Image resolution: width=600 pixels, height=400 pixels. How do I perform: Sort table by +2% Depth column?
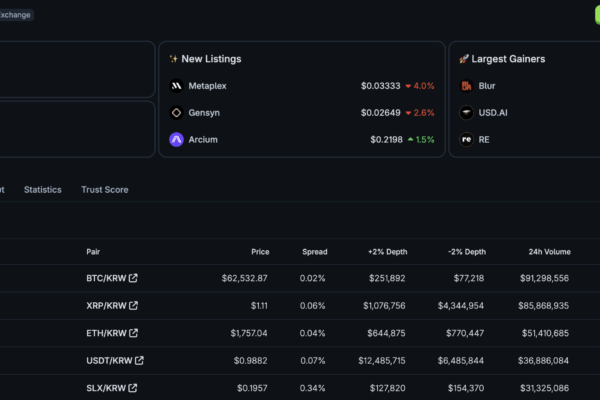[x=387, y=251]
